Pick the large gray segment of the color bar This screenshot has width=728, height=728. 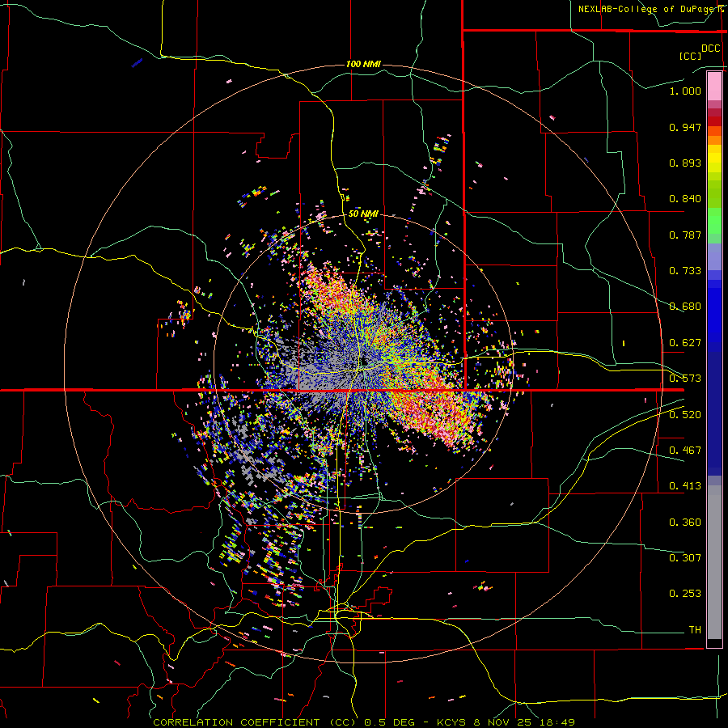click(714, 562)
